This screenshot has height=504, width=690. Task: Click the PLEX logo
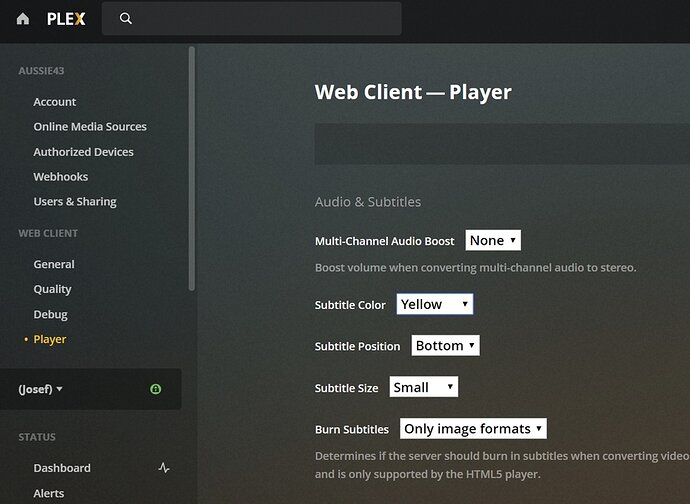pos(66,19)
